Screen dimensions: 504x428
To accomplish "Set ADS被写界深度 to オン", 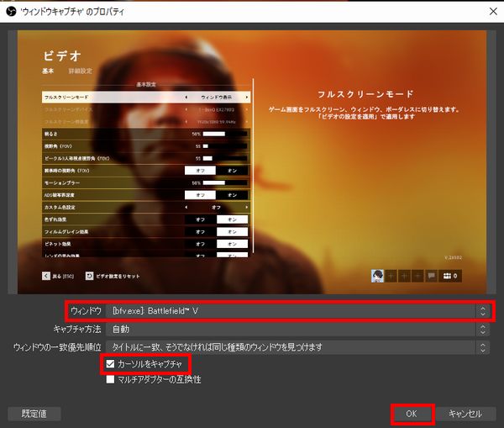I will coord(232,195).
